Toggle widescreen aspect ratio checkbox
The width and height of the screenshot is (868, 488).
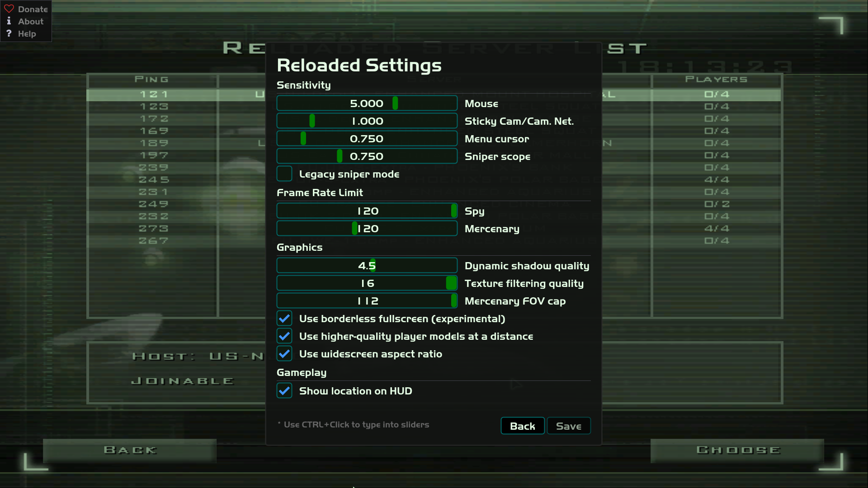[x=284, y=354]
